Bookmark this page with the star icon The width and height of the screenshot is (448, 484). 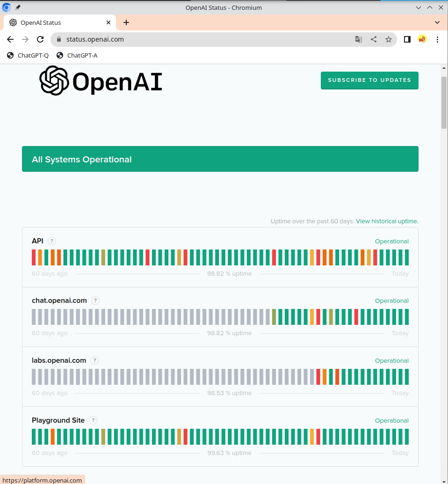(x=389, y=39)
